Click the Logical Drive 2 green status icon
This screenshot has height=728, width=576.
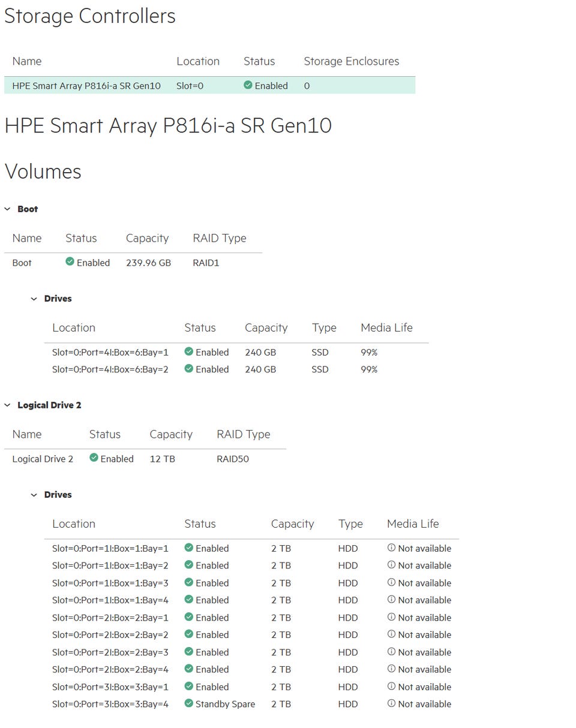[94, 458]
